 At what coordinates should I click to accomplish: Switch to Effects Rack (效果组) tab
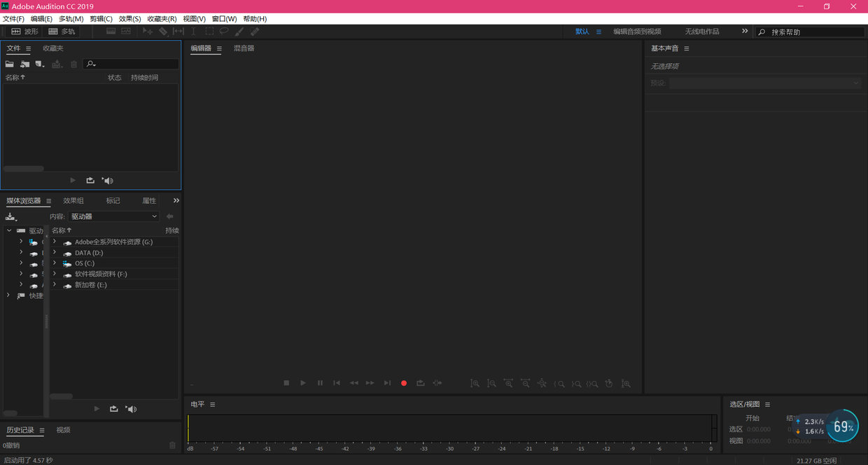73,200
